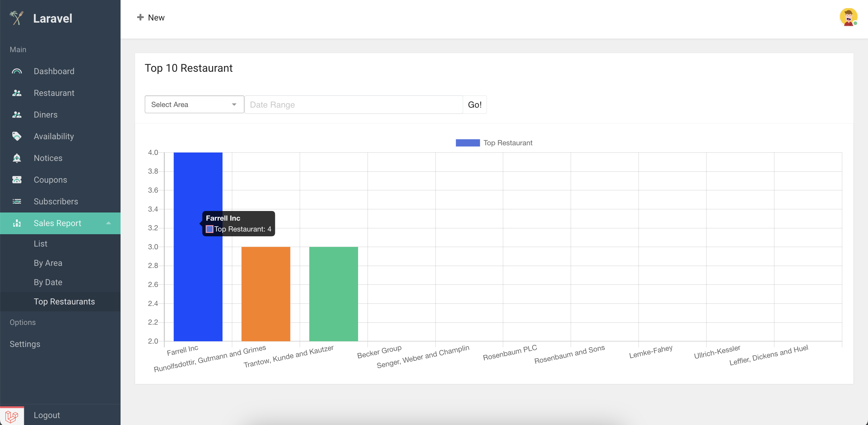Click the Date Range input field
This screenshot has width=868, height=425.
[354, 105]
